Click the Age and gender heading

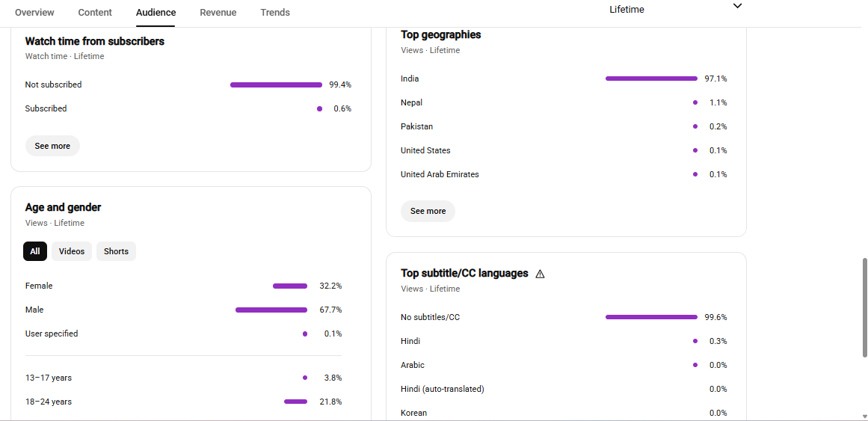click(63, 207)
